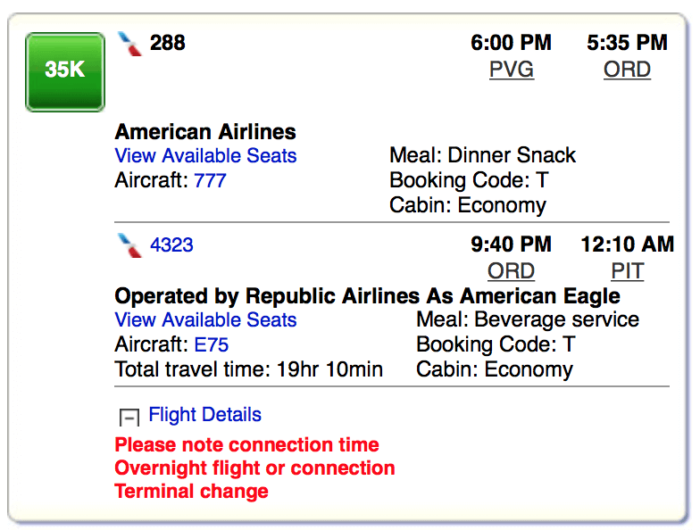Click ORD arrival code under 5:35 PM

tap(627, 70)
